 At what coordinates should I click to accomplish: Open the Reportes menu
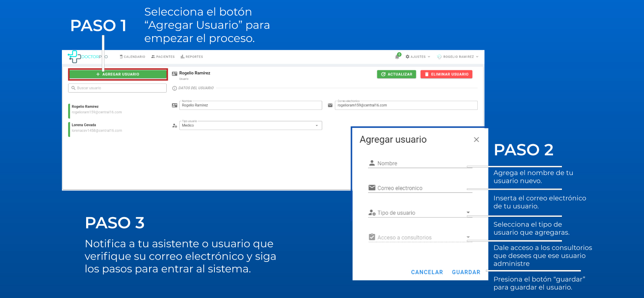pyautogui.click(x=192, y=57)
